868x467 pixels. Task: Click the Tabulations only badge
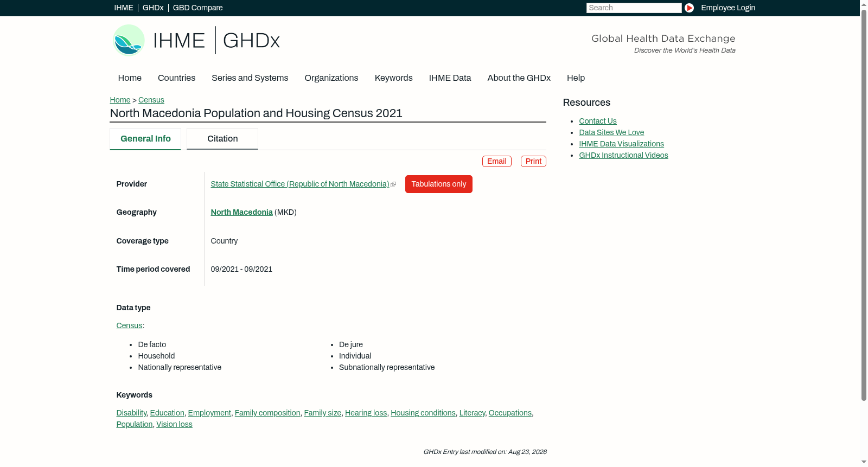click(x=439, y=184)
